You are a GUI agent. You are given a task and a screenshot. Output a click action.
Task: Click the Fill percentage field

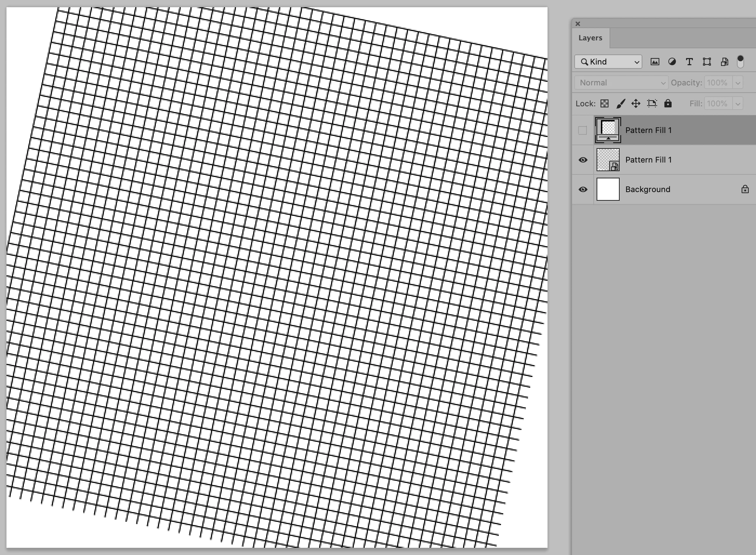[x=718, y=104]
